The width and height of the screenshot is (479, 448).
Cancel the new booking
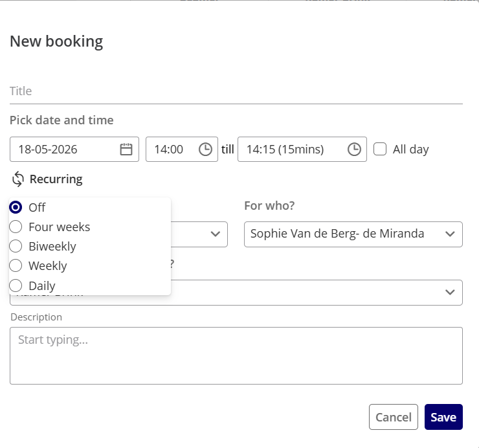[x=393, y=417]
